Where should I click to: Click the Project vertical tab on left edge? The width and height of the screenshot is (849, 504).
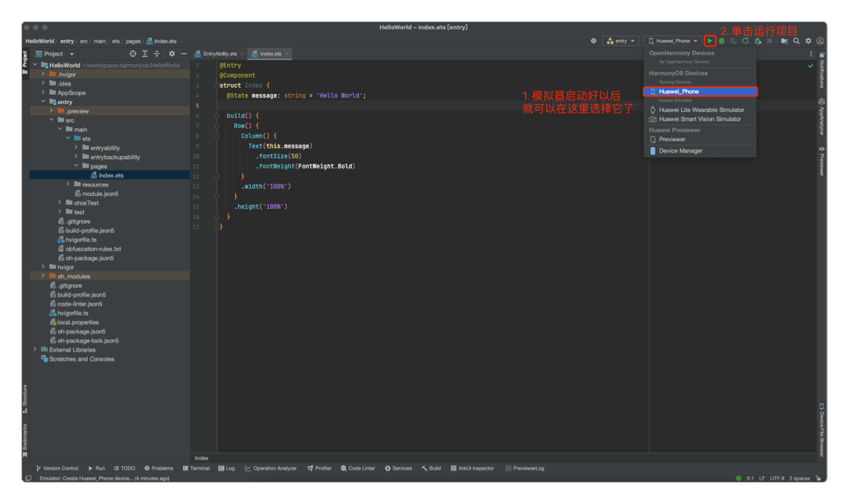pyautogui.click(x=25, y=62)
